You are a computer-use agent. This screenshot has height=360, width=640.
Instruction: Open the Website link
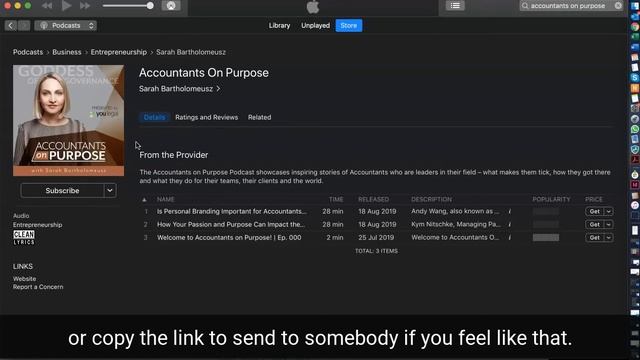point(24,279)
